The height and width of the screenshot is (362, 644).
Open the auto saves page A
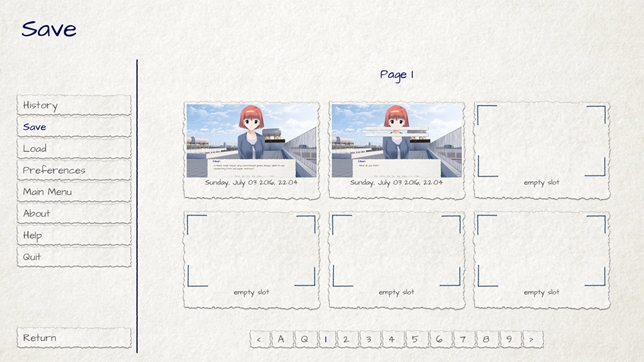281,339
